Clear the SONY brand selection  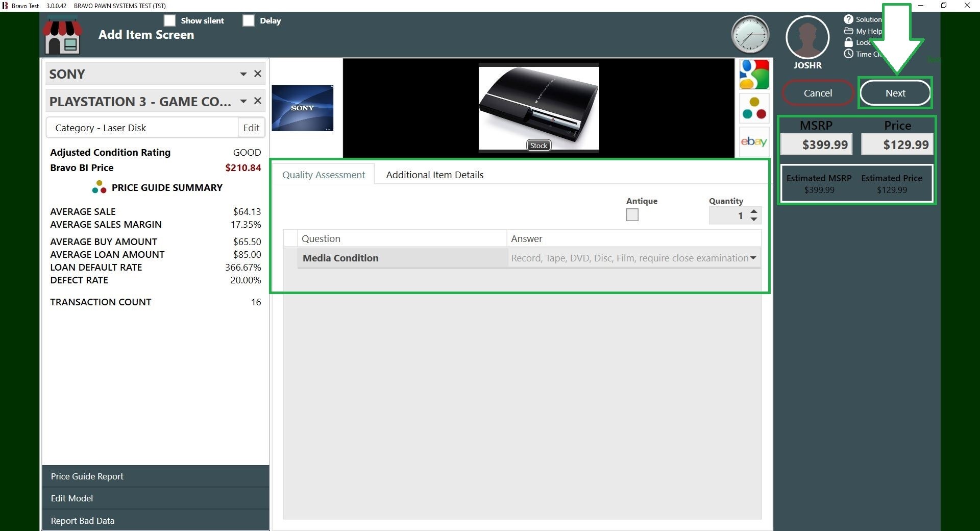click(x=258, y=74)
